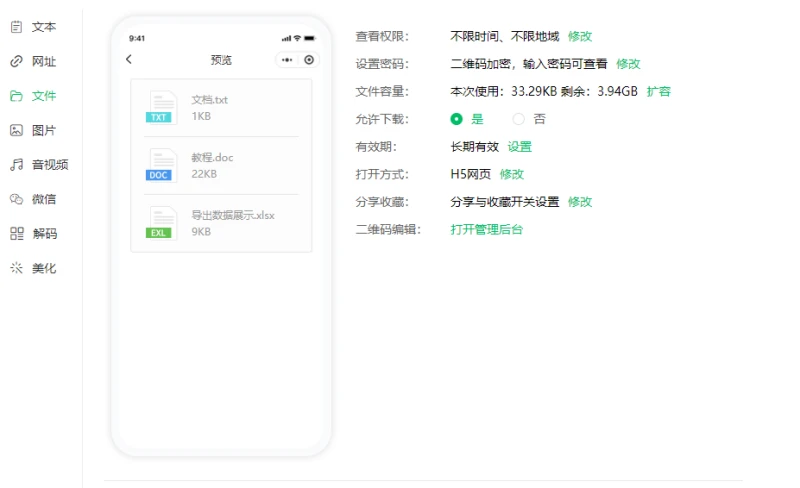Viewport: 800px width, 488px height.
Task: Click the 文件 folder icon in sidebar
Action: click(16, 96)
